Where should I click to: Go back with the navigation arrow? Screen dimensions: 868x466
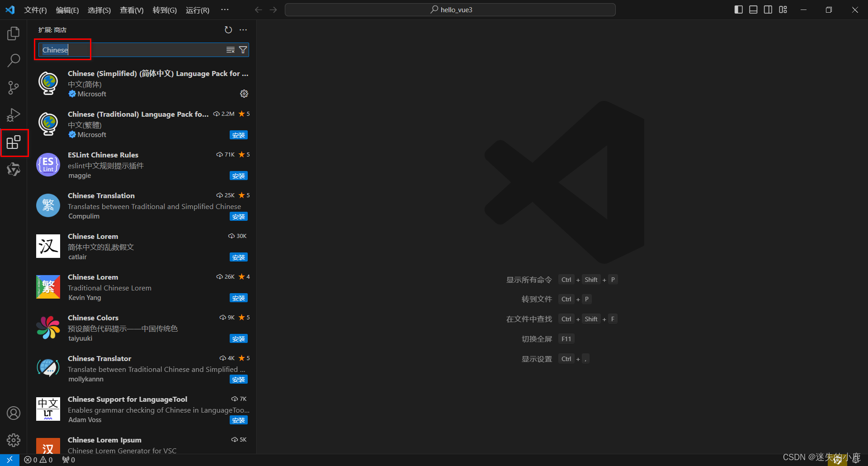pos(259,10)
